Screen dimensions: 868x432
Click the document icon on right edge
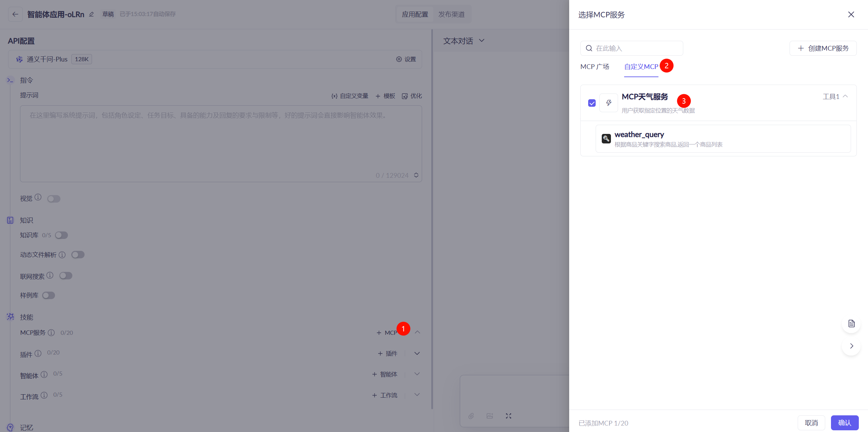(x=851, y=324)
